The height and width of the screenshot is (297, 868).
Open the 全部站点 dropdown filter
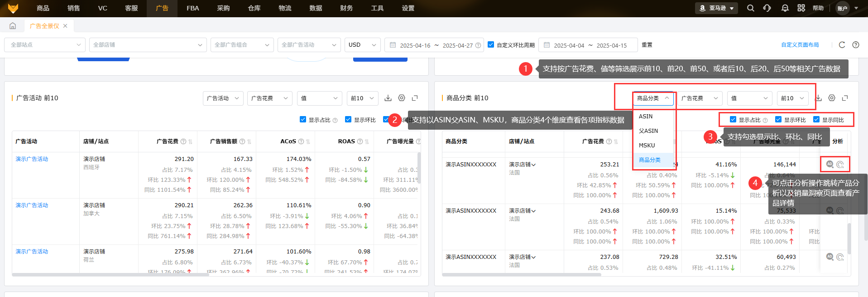point(45,45)
